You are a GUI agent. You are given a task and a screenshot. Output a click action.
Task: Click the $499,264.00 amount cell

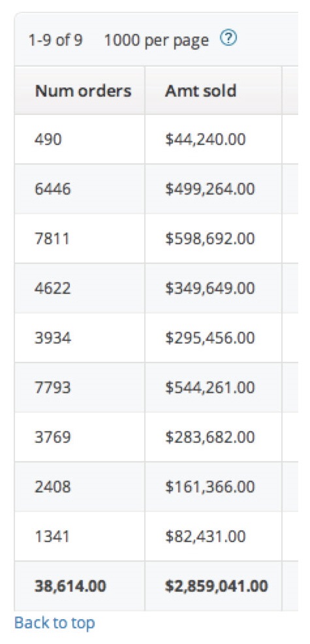[x=213, y=189]
